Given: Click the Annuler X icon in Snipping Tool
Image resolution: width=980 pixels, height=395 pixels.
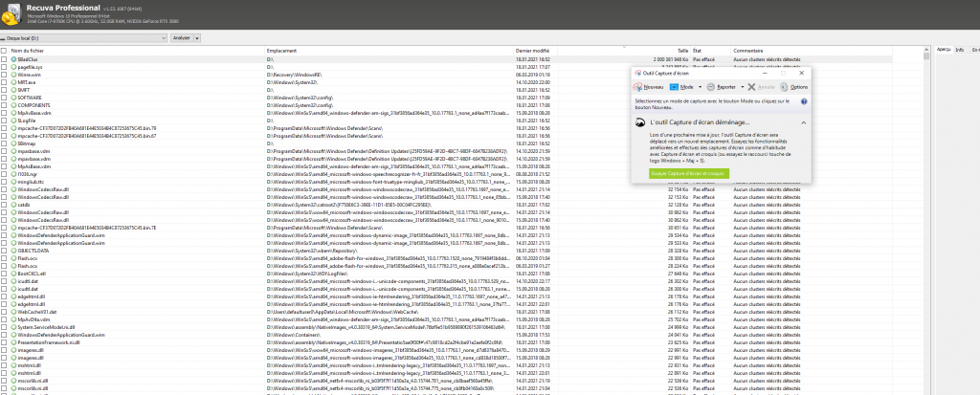Looking at the screenshot, I should point(752,87).
